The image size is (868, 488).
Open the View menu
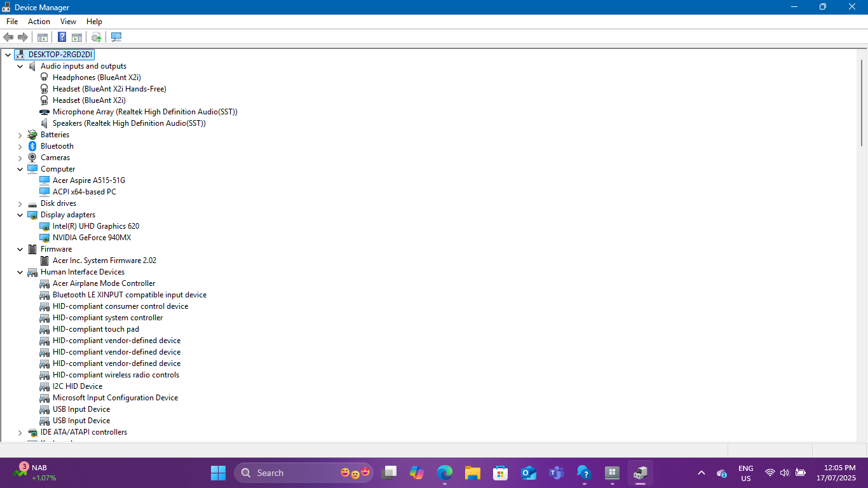(x=68, y=22)
